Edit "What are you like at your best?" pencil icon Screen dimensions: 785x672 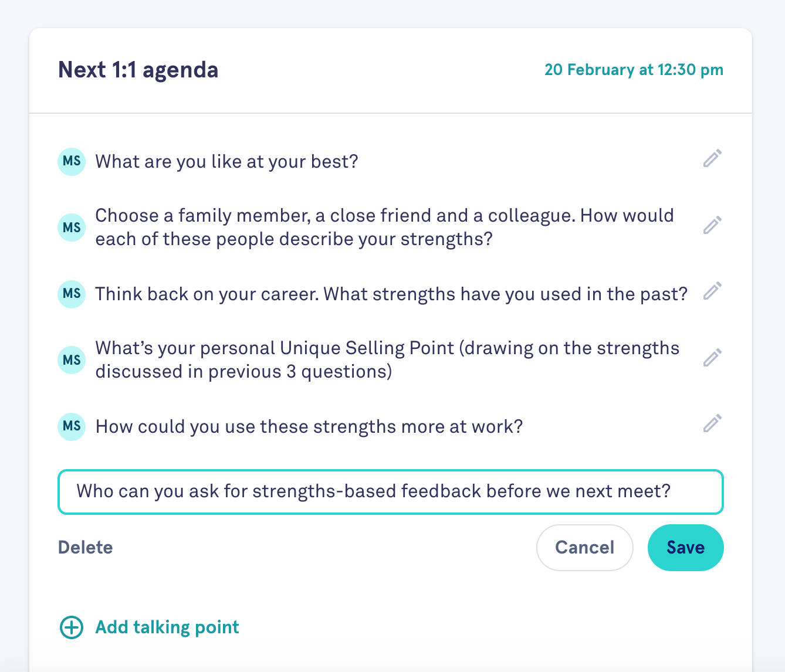[x=712, y=158]
